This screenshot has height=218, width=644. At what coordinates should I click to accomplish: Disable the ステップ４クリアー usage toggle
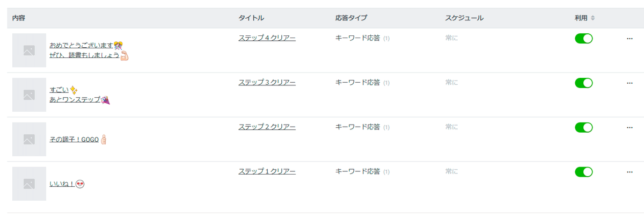(x=583, y=38)
